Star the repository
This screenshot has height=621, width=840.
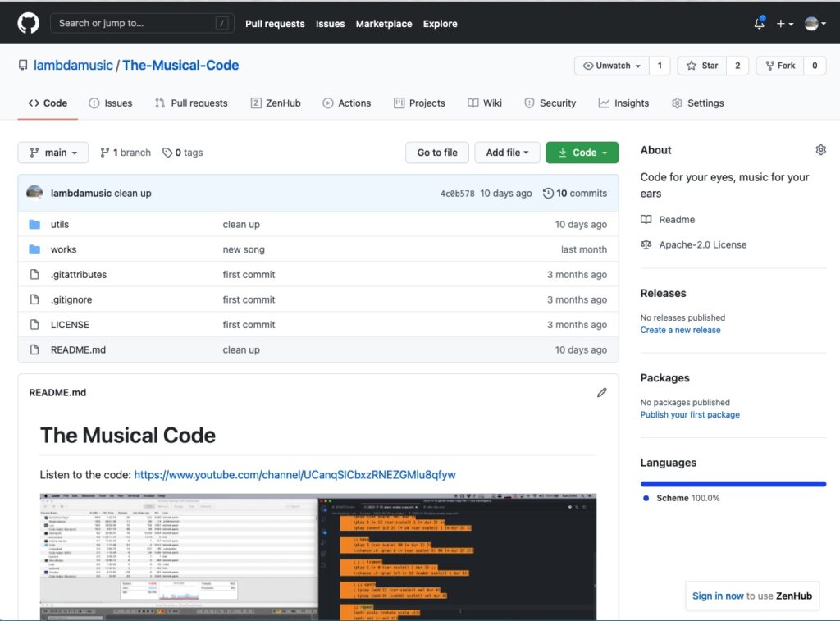(x=702, y=66)
